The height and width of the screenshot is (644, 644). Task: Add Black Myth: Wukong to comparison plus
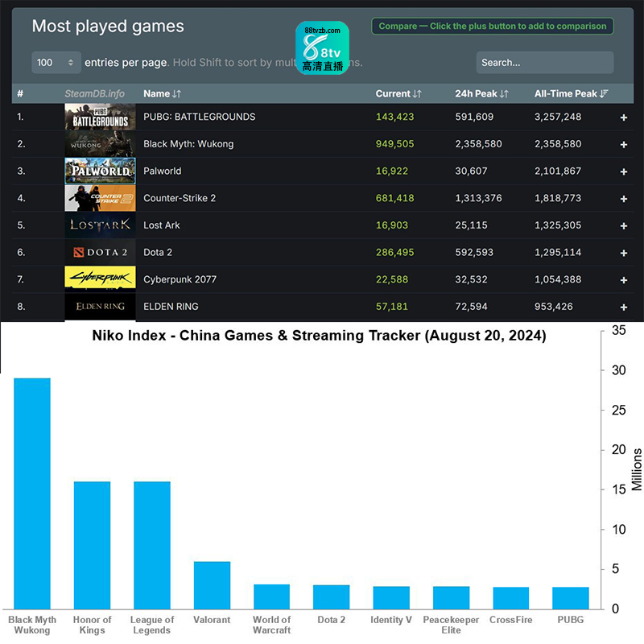click(x=623, y=145)
